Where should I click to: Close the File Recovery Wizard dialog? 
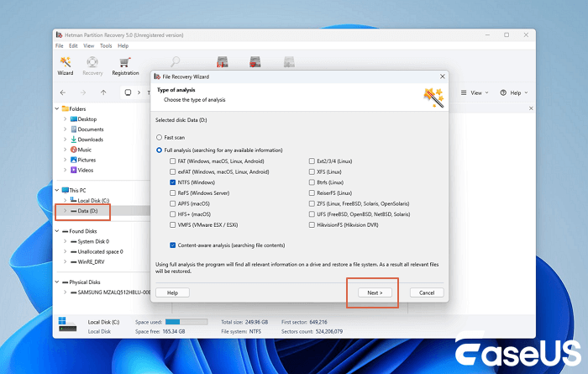point(443,76)
